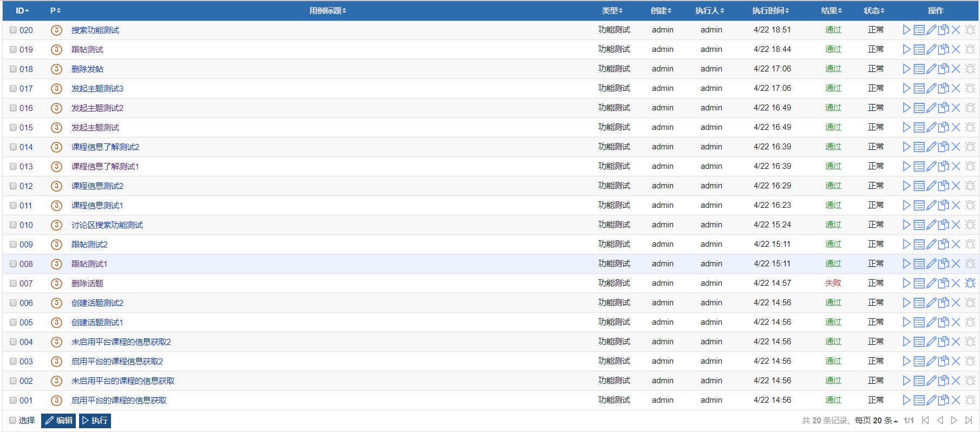
Task: Run case 015 发起主题测试 play icon
Action: pyautogui.click(x=906, y=128)
